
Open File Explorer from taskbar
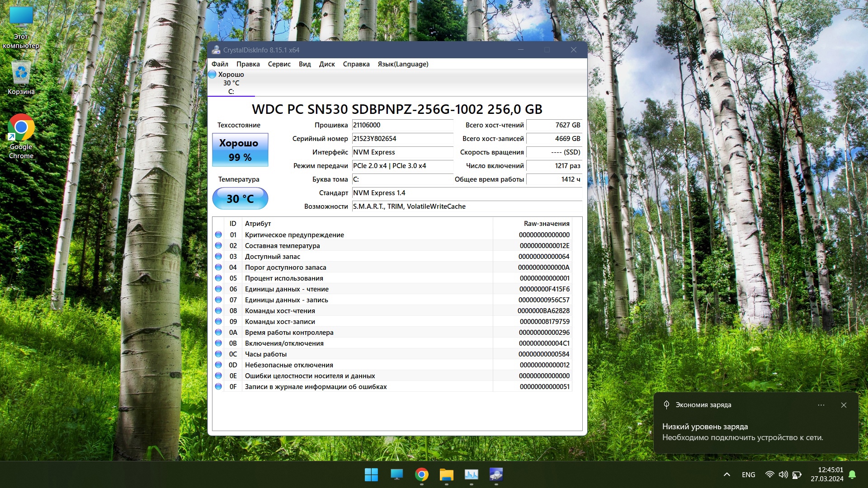pos(446,474)
